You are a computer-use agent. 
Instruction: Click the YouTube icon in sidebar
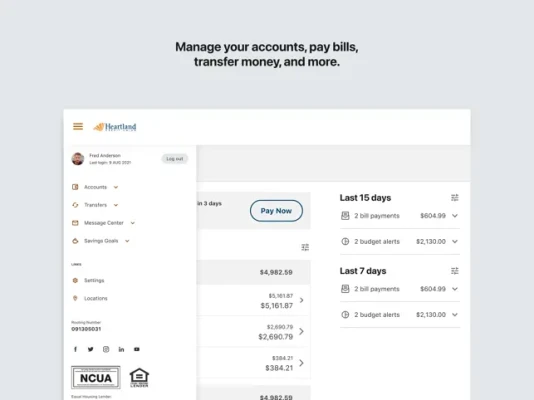click(137, 349)
